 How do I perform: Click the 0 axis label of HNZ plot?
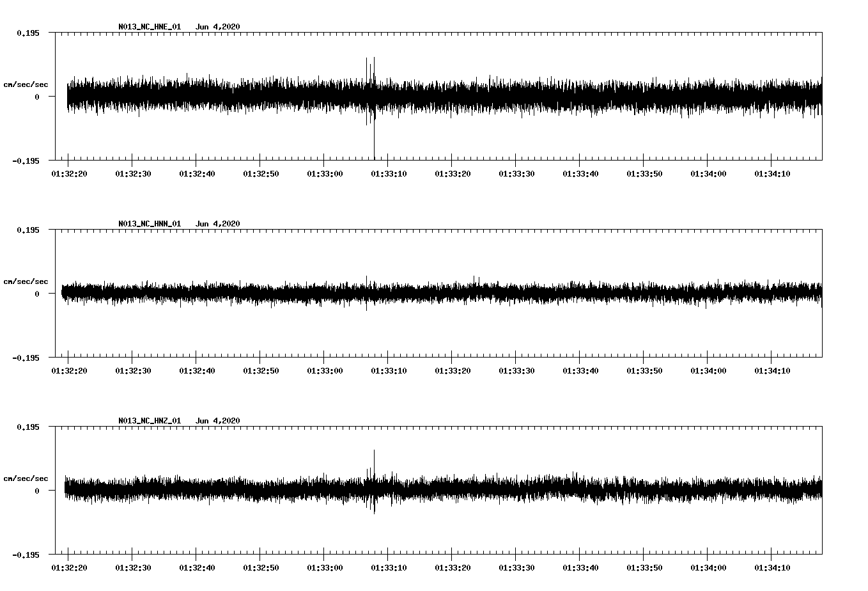[37, 491]
